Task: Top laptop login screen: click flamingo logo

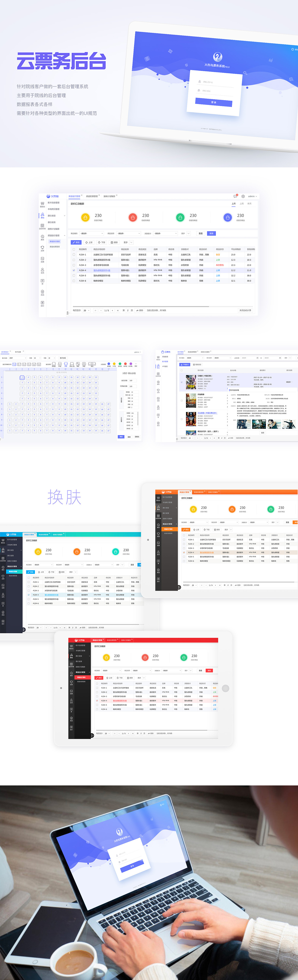Action: [x=218, y=57]
